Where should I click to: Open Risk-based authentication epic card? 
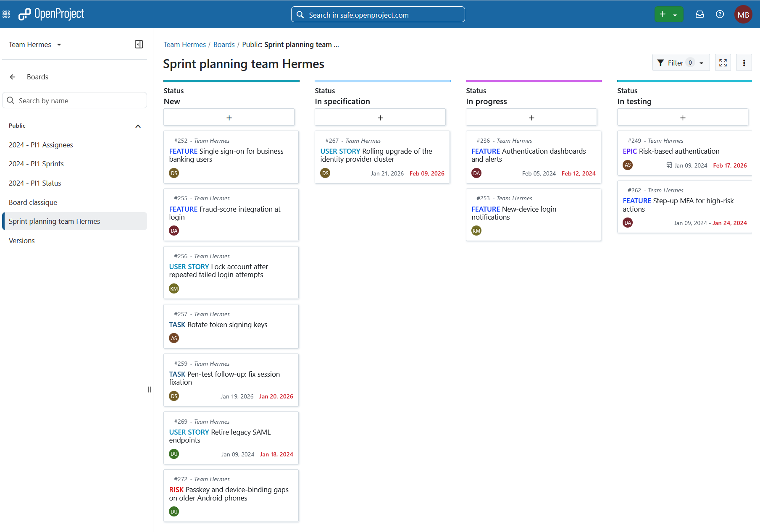(x=684, y=153)
